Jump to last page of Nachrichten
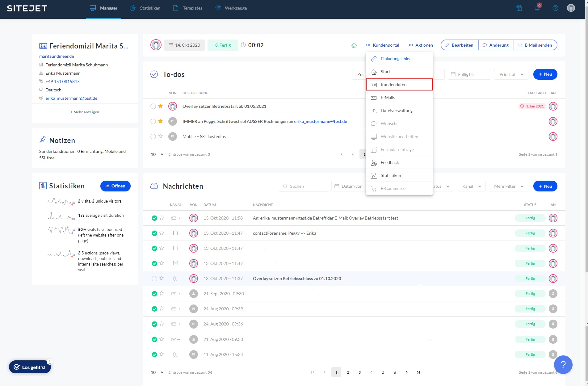The width and height of the screenshot is (588, 386). click(x=418, y=372)
